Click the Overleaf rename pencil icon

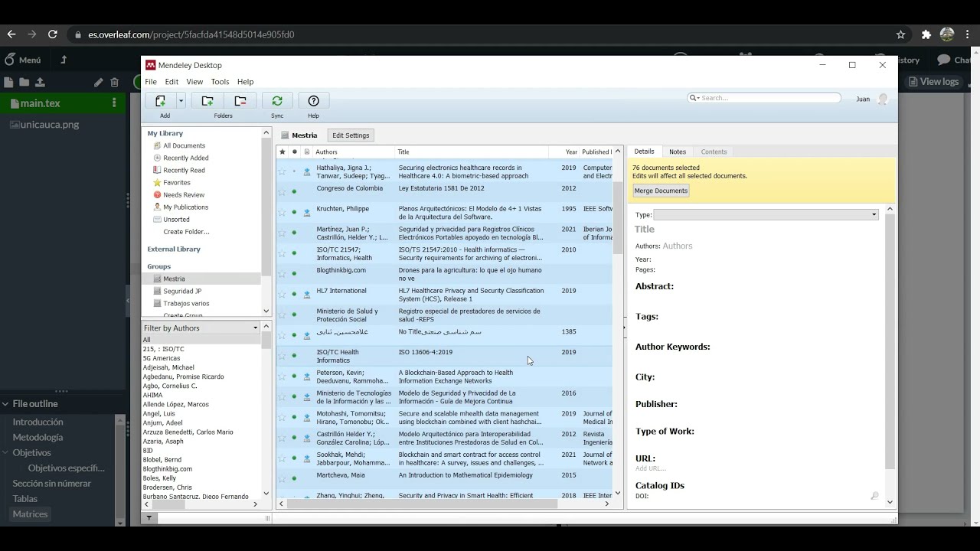click(x=98, y=83)
